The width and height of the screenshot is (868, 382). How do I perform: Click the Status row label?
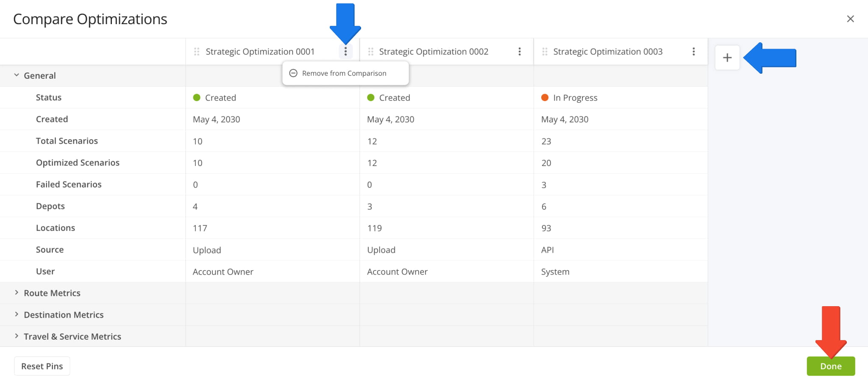point(48,97)
